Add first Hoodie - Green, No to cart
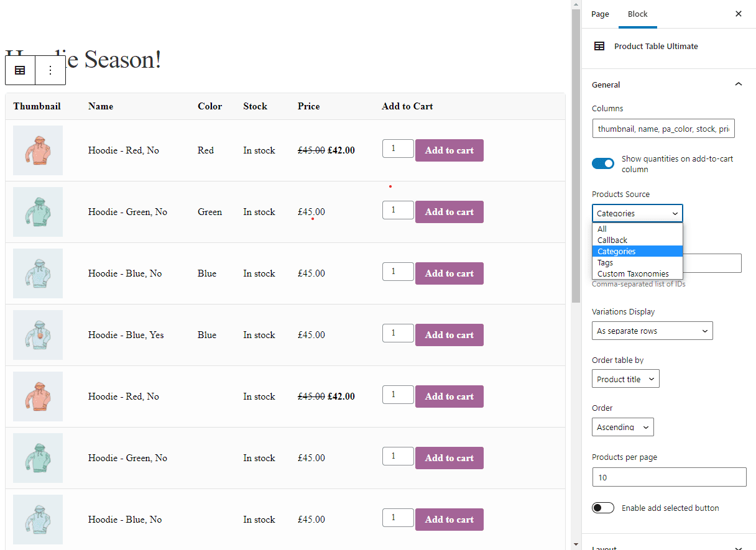The height and width of the screenshot is (550, 756). [x=449, y=212]
